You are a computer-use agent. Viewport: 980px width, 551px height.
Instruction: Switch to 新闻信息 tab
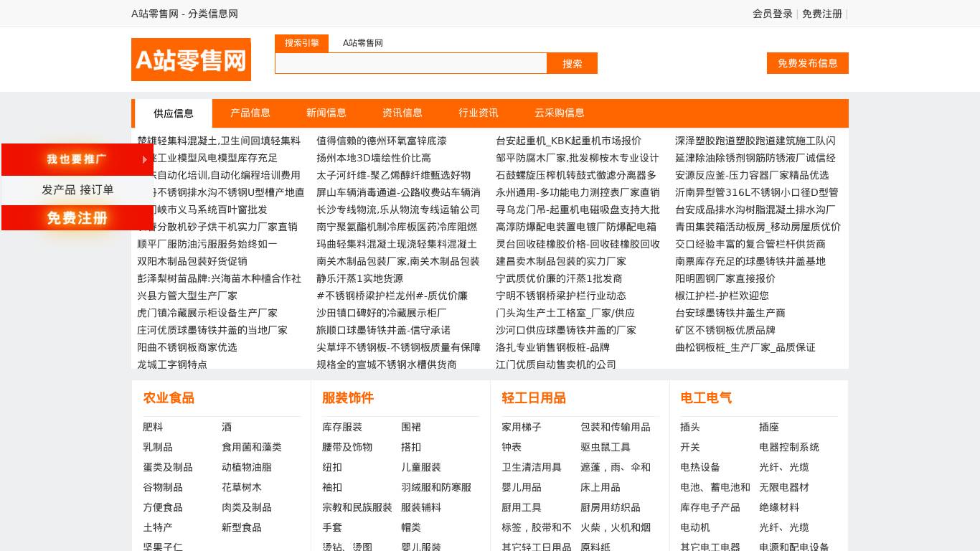pyautogui.click(x=326, y=113)
